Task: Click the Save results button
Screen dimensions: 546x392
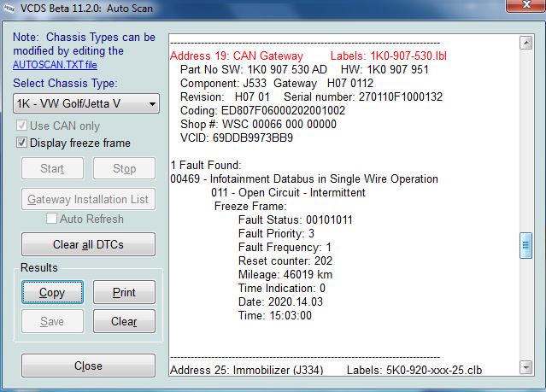Action: [x=52, y=321]
